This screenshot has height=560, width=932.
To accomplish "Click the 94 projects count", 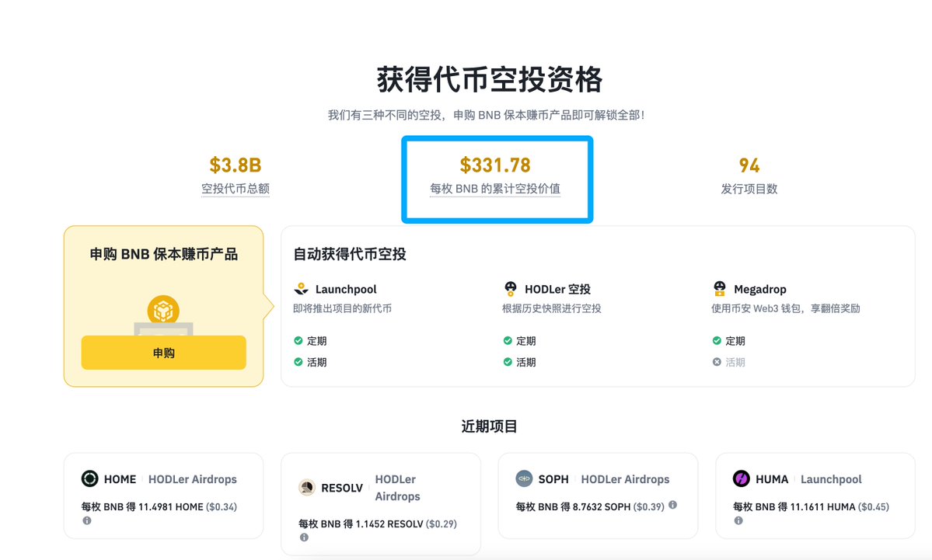I will click(x=749, y=165).
